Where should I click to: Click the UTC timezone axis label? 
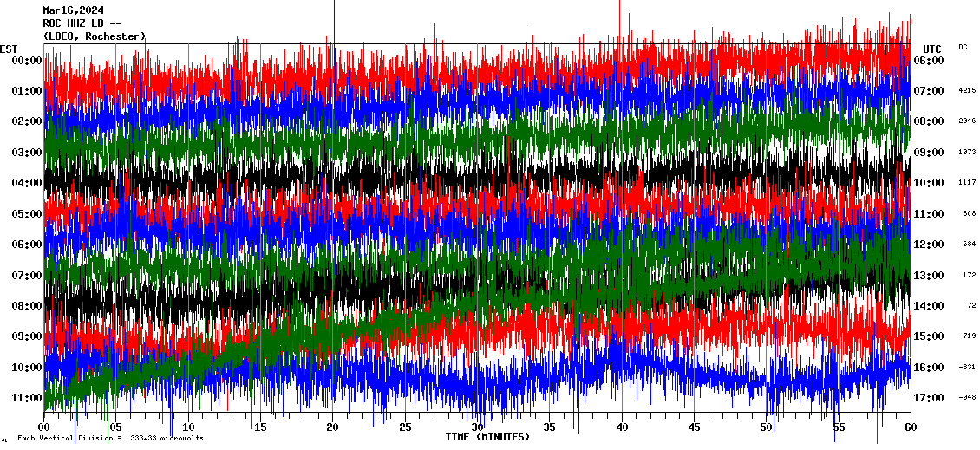tap(932, 49)
